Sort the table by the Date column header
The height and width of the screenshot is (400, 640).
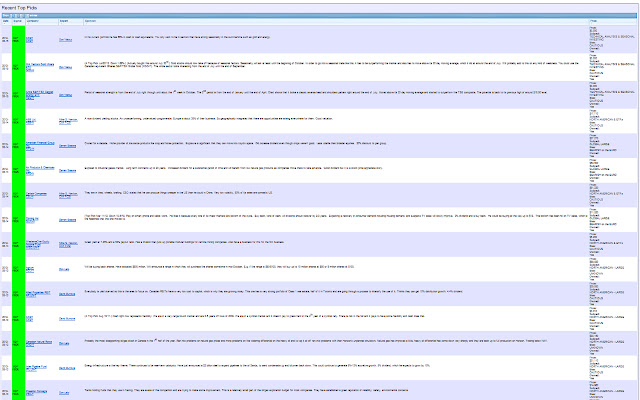tap(6, 21)
